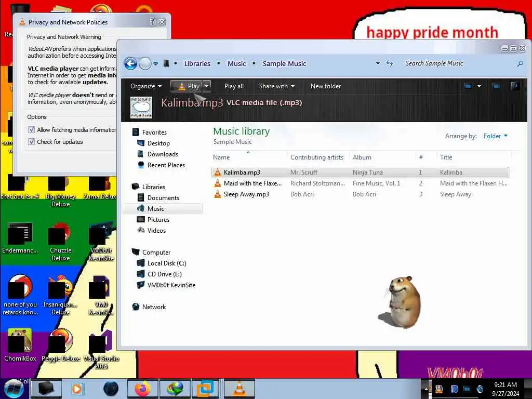
Task: Click Sample Music in the address breadcrumb
Action: [x=284, y=63]
